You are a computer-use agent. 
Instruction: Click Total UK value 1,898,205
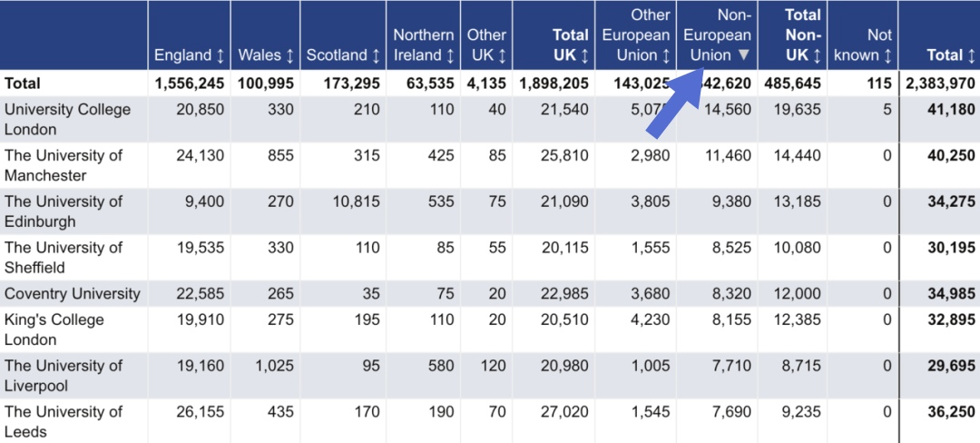tap(554, 84)
